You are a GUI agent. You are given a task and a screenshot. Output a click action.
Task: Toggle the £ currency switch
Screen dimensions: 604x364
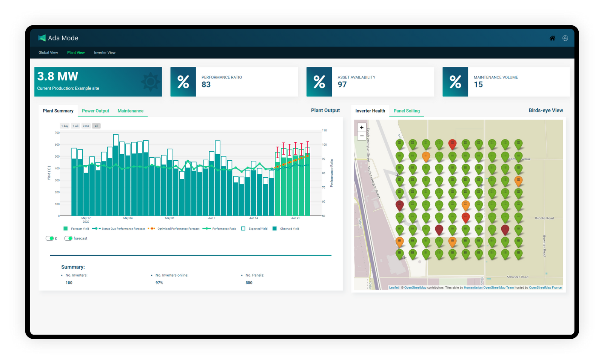tap(49, 238)
